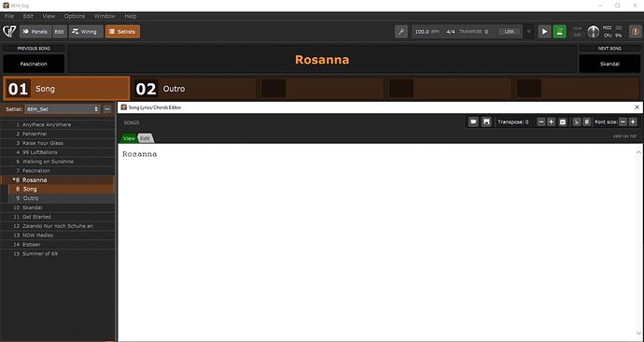The image size is (644, 342).
Task: Open the Panels view
Action: (x=35, y=32)
